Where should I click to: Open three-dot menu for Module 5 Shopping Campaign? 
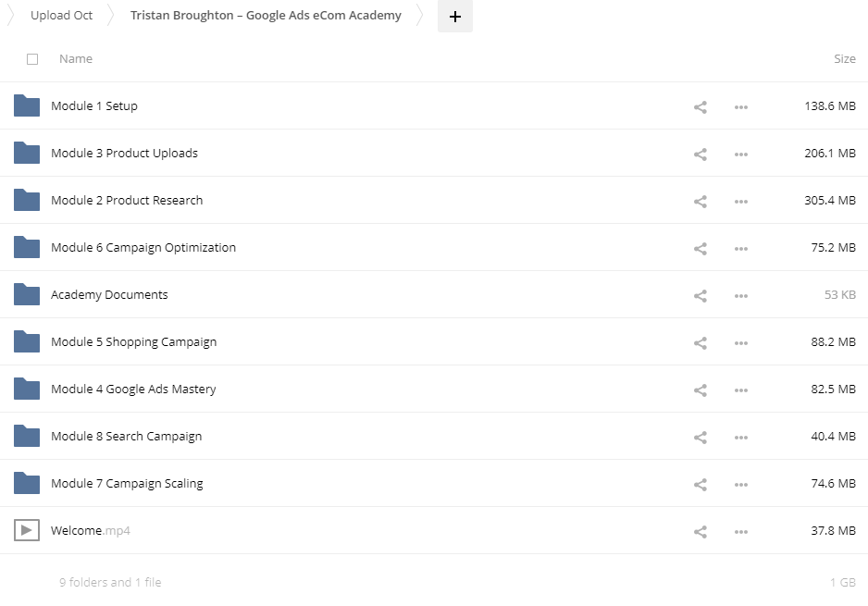740,342
